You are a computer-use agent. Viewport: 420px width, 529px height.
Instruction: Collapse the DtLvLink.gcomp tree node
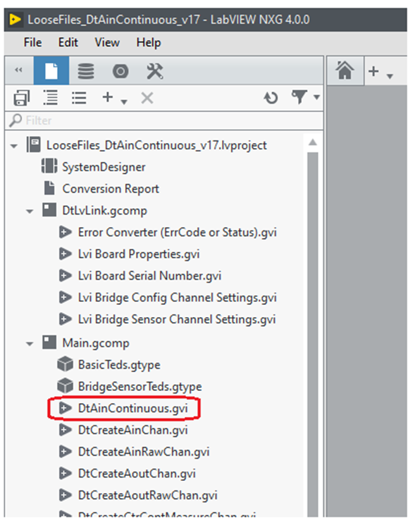pyautogui.click(x=30, y=211)
